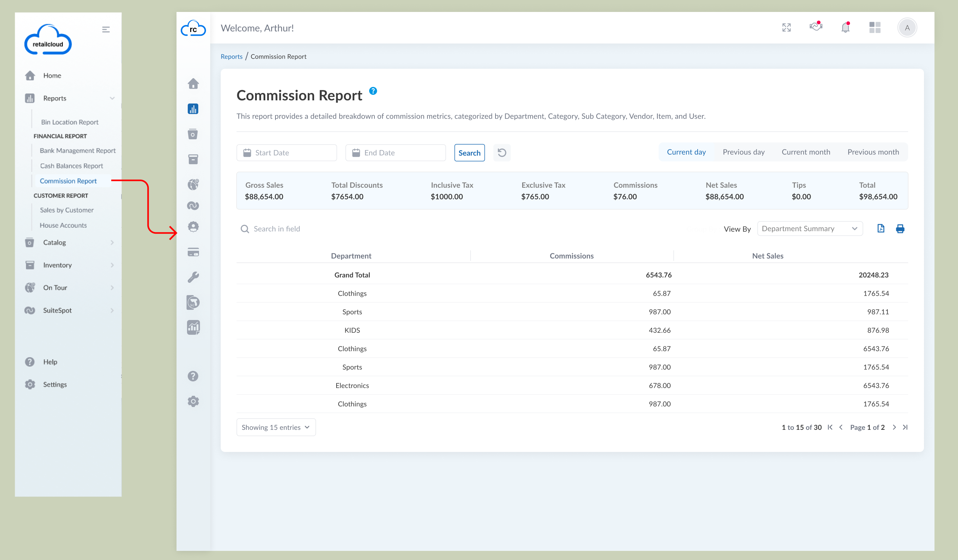Click the notification bell icon
This screenshot has width=958, height=560.
tap(845, 28)
